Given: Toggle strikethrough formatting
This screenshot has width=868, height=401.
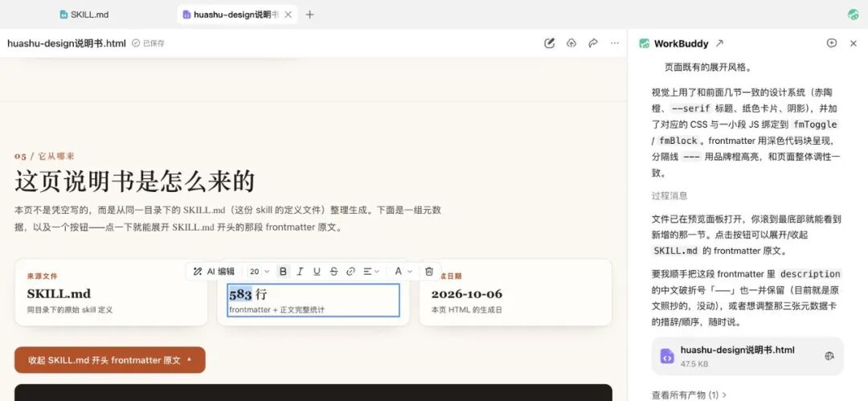Looking at the screenshot, I should click(x=334, y=272).
